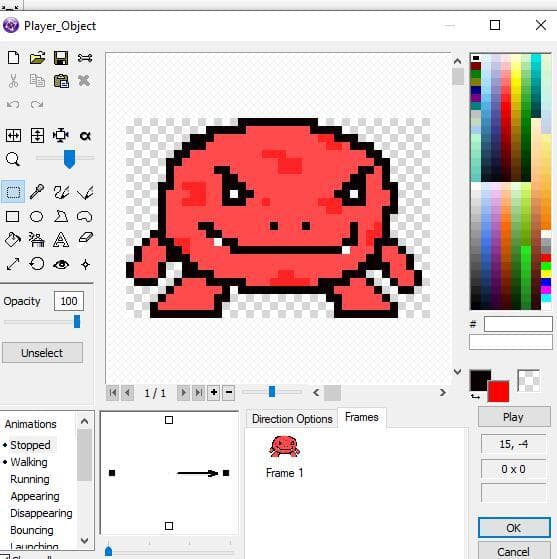Select the Frame 1 thumbnail
This screenshot has height=559, width=557.
coord(284,456)
